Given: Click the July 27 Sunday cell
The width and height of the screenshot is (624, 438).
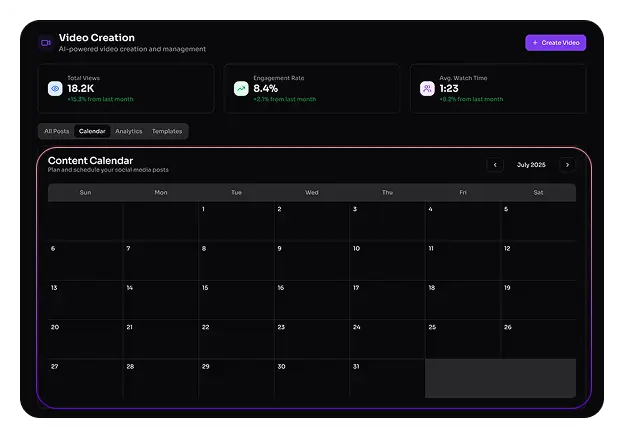Looking at the screenshot, I should click(x=85, y=379).
